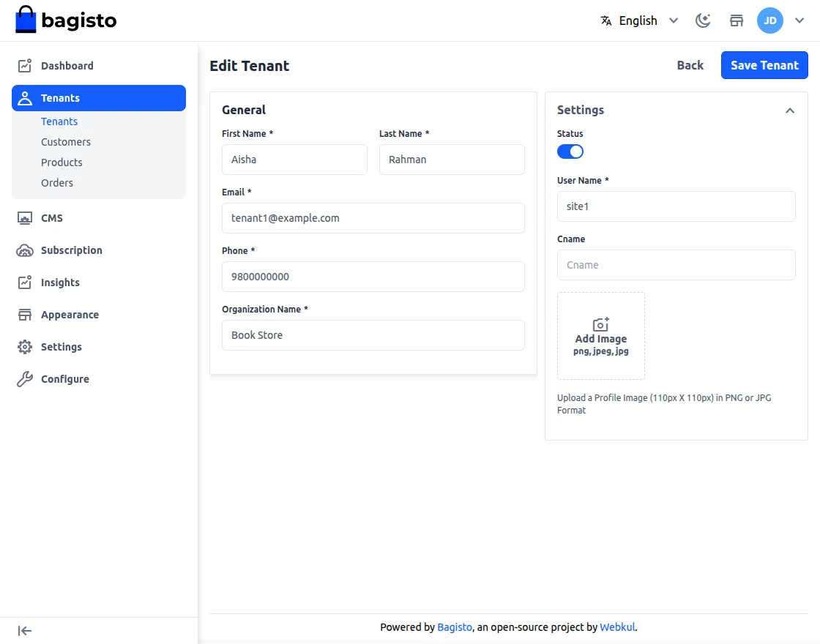Screen dimensions: 820x644
Task: Expand the user account chevron
Action: 799,20
